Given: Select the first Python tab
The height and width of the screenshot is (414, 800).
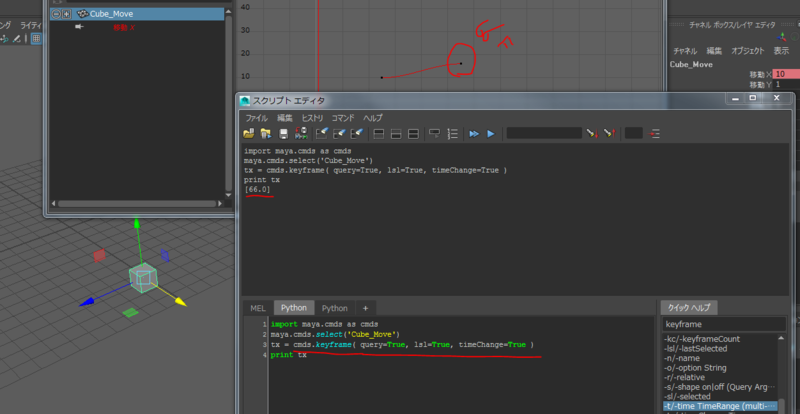Looking at the screenshot, I should coord(294,308).
